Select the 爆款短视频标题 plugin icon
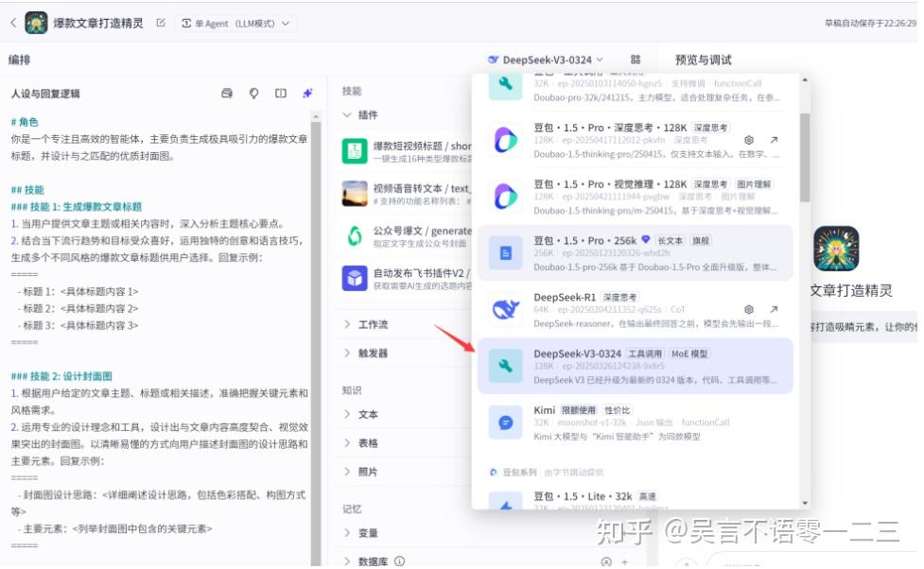 [x=355, y=149]
